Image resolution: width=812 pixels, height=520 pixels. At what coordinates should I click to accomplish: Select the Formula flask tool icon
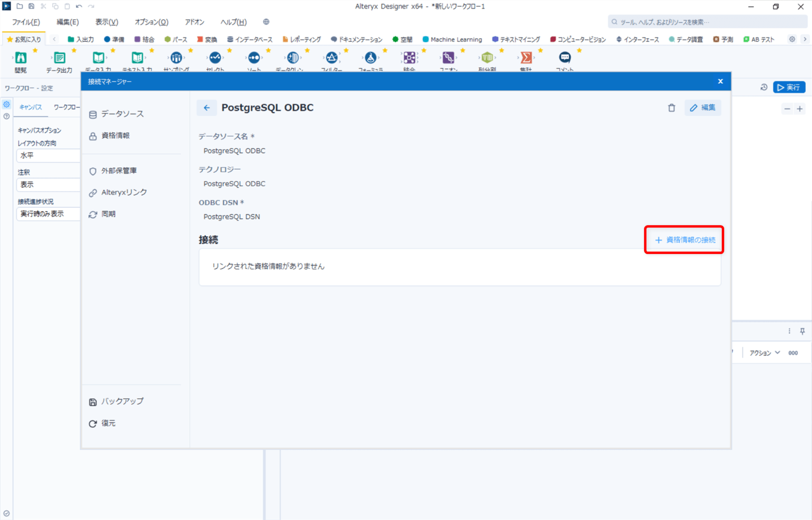[x=371, y=58]
